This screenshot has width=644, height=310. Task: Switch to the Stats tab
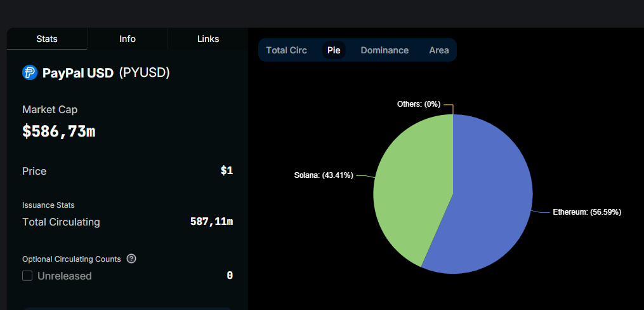click(x=47, y=39)
